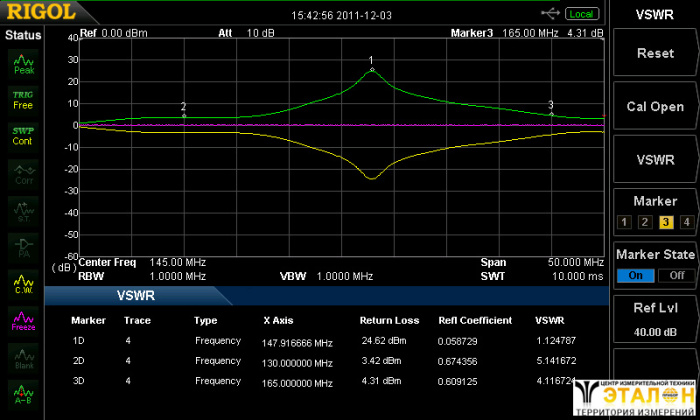
Task: Open the VSWR softkey menu item
Action: click(x=655, y=159)
